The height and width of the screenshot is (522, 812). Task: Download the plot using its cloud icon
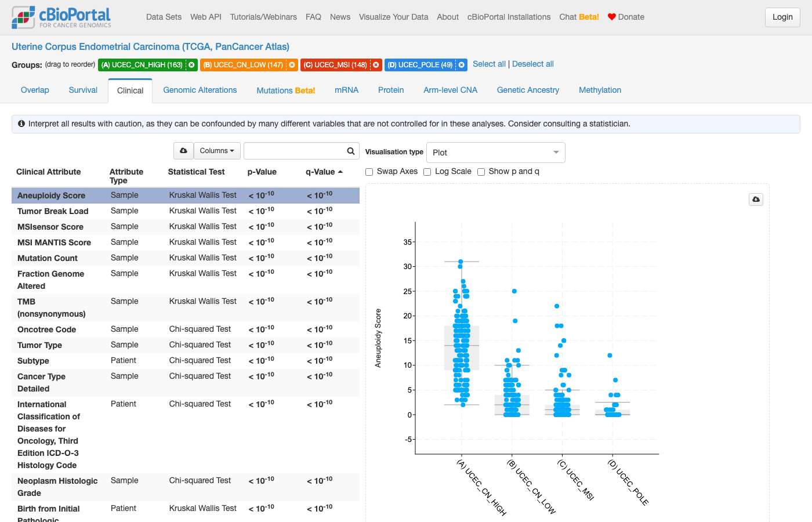(756, 200)
